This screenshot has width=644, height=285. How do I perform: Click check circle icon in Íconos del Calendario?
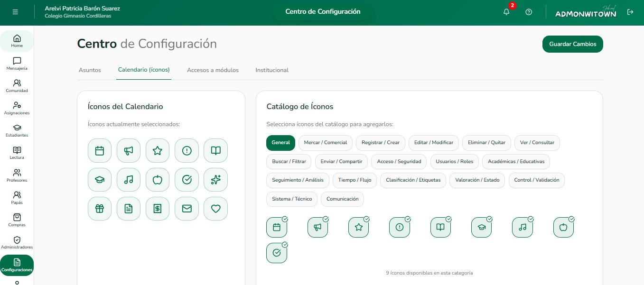point(187,180)
